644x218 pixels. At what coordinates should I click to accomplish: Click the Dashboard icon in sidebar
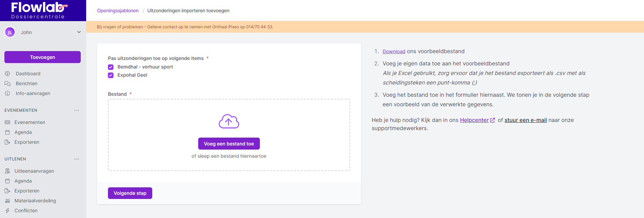pyautogui.click(x=7, y=74)
